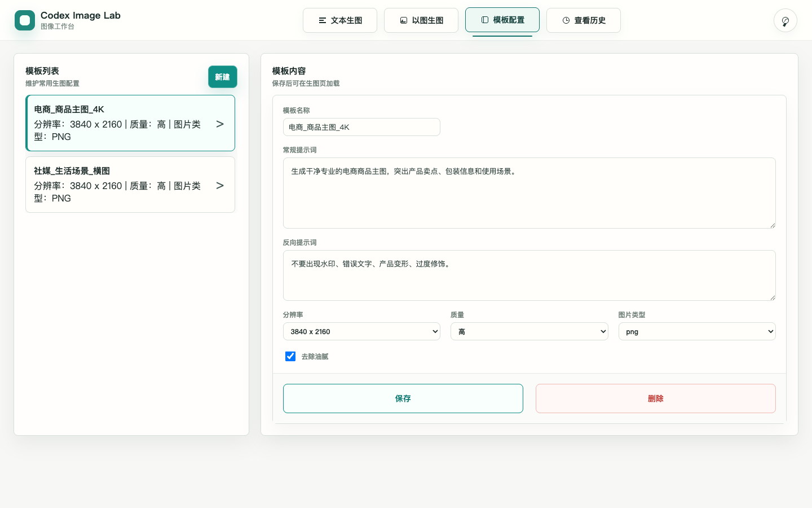This screenshot has width=812, height=508.
Task: Open the 分辨率 dropdown showing 3840 x 2160
Action: coord(361,331)
